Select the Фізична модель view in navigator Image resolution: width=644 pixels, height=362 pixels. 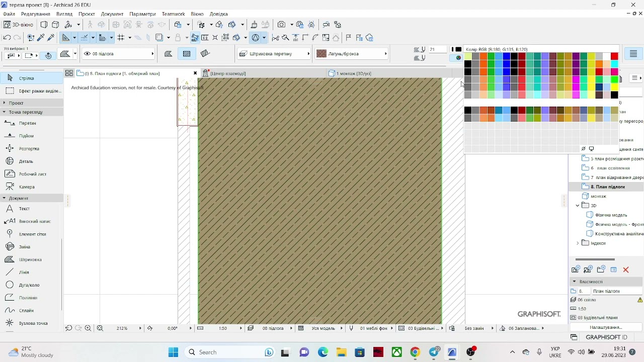click(611, 215)
